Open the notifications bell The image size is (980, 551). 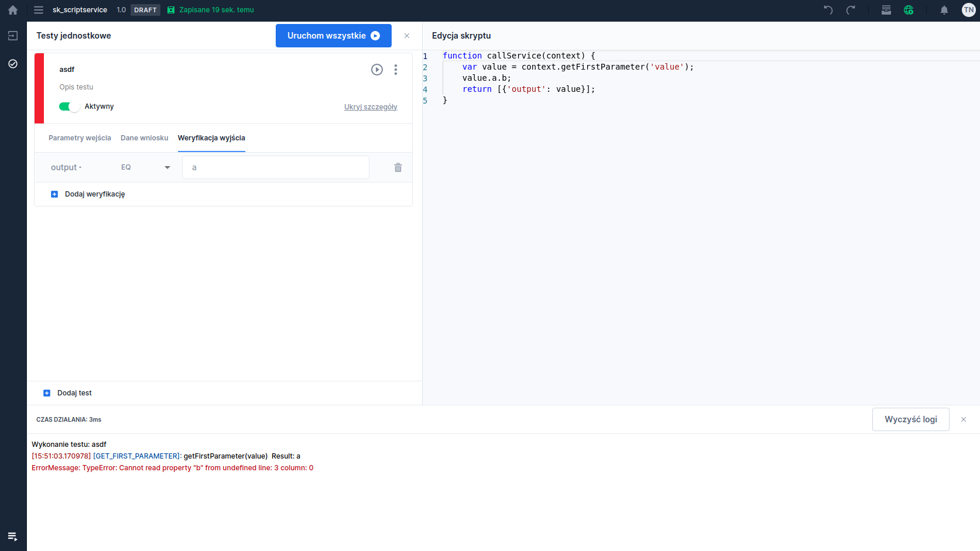(x=944, y=10)
